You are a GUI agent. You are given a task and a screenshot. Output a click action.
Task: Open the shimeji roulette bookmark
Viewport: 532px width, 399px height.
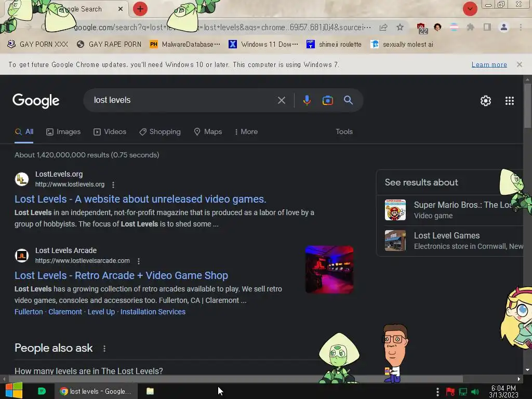click(x=334, y=45)
